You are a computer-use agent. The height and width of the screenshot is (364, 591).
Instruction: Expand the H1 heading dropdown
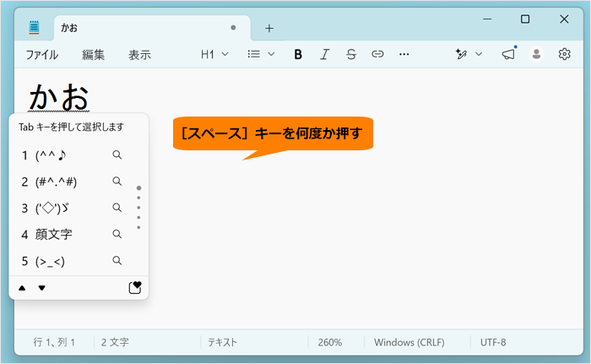point(214,55)
